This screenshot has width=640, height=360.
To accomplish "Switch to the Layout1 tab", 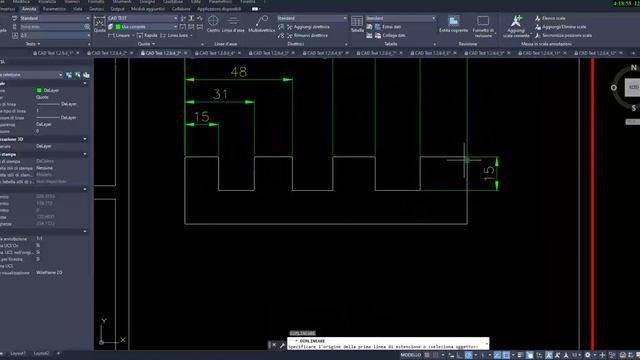I will coord(18,353).
